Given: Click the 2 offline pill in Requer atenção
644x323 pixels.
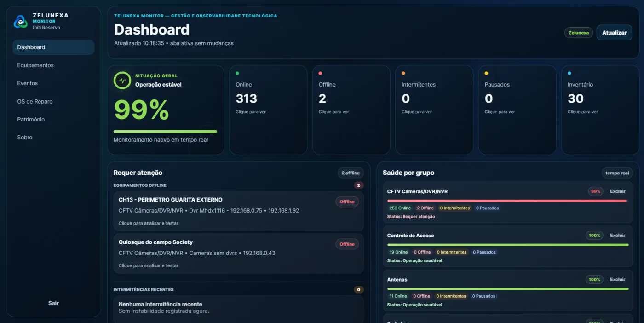Looking at the screenshot, I should point(351,173).
